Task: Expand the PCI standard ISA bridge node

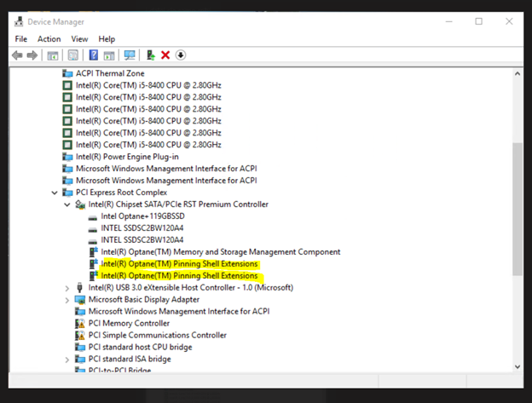Action: tap(66, 360)
